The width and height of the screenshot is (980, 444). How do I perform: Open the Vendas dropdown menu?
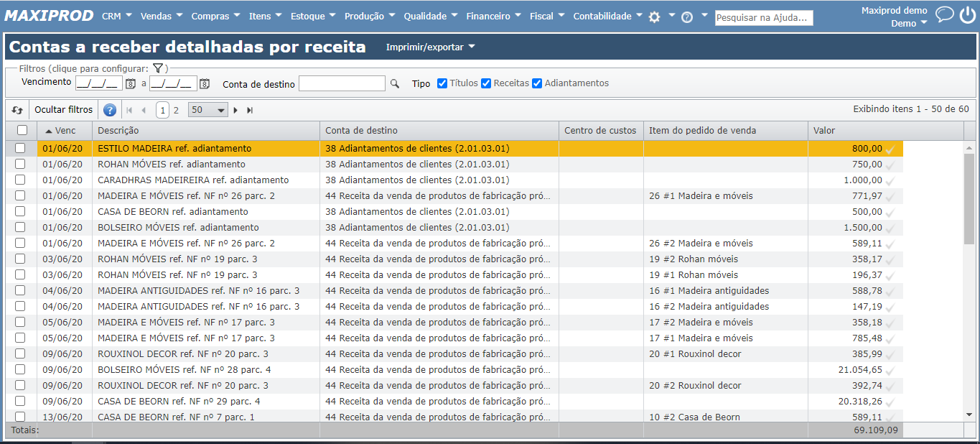(162, 16)
